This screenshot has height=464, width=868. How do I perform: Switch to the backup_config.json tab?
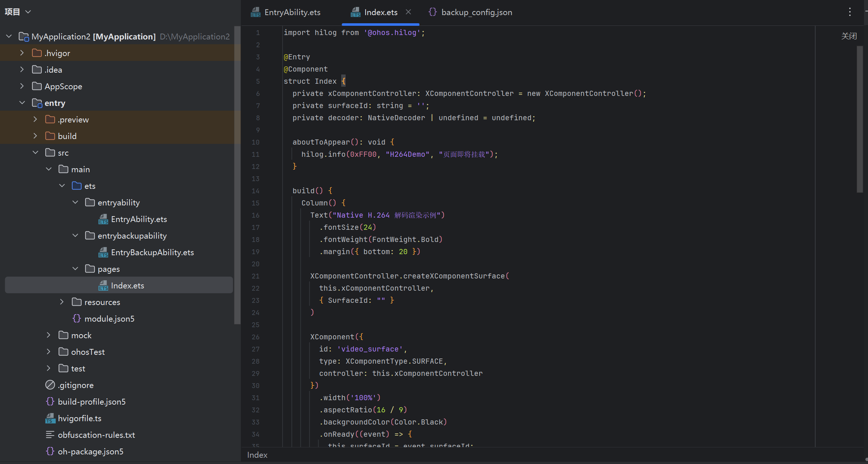pyautogui.click(x=470, y=12)
